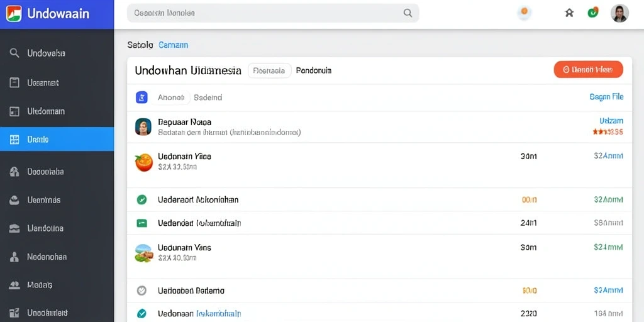Open the user profile avatar
The image size is (644, 322).
[619, 13]
